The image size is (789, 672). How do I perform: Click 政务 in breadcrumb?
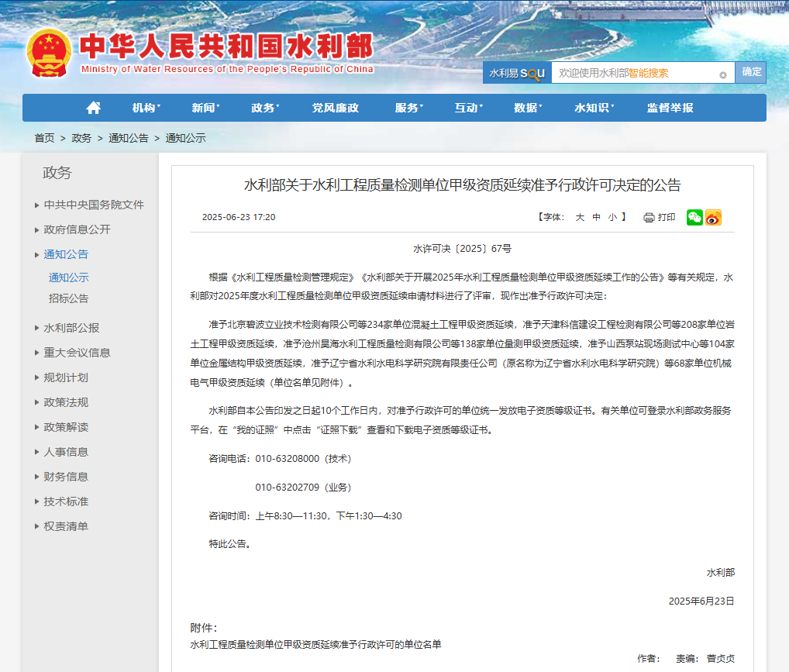pos(81,138)
